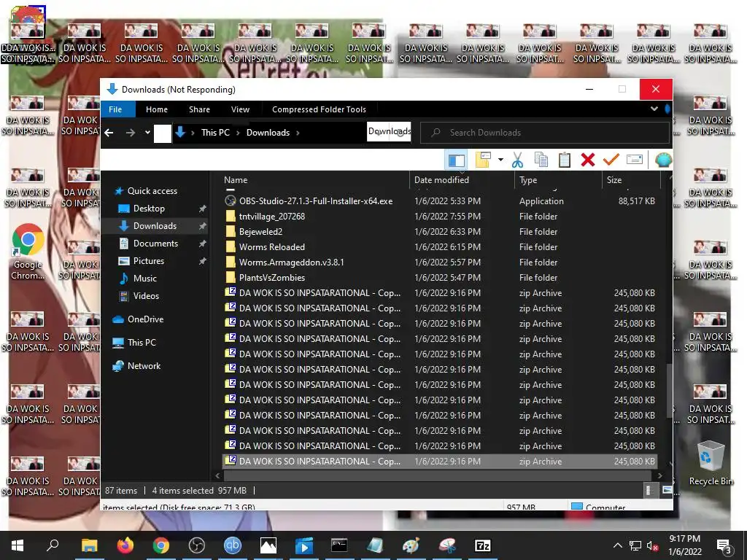
Task: Click the Cut scissors icon
Action: click(517, 160)
